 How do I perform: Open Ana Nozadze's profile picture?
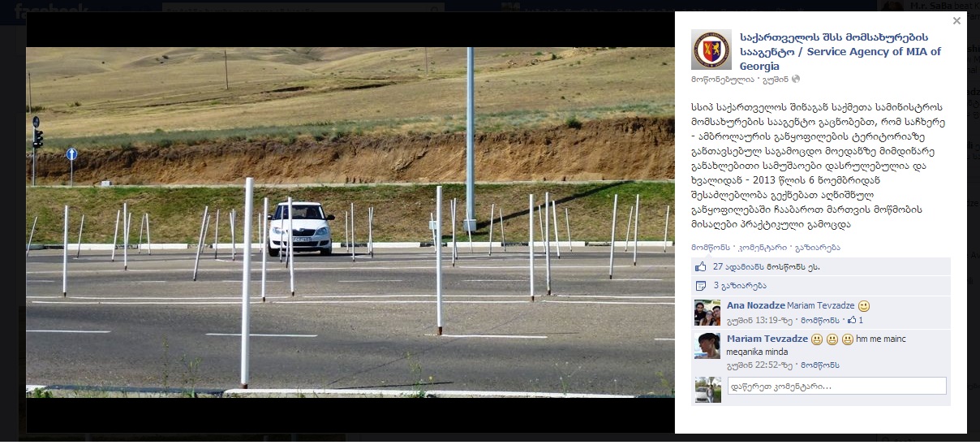tap(707, 313)
